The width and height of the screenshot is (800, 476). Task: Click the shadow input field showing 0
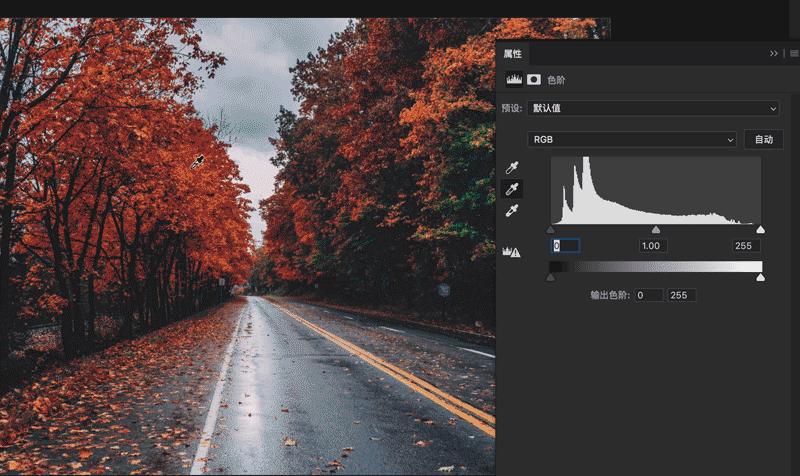point(564,246)
